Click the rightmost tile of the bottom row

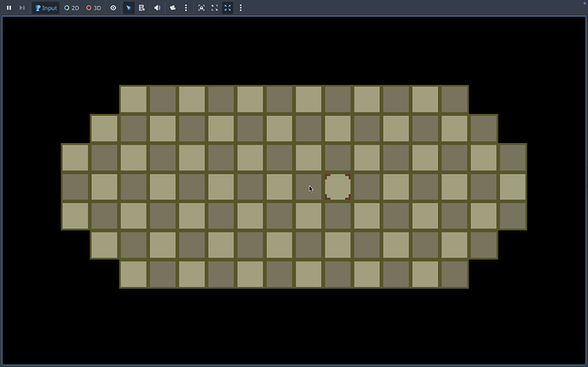[x=454, y=274]
